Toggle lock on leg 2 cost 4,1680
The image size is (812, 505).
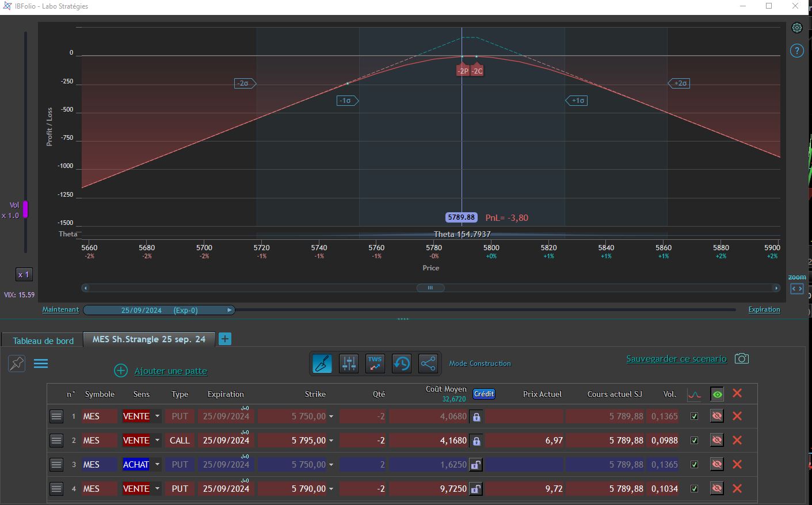coord(476,441)
